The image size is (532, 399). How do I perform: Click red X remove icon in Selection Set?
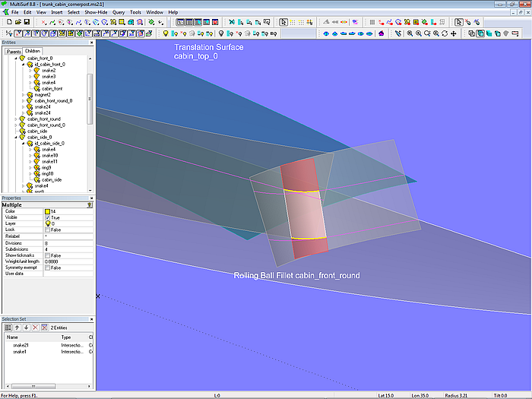click(x=35, y=327)
